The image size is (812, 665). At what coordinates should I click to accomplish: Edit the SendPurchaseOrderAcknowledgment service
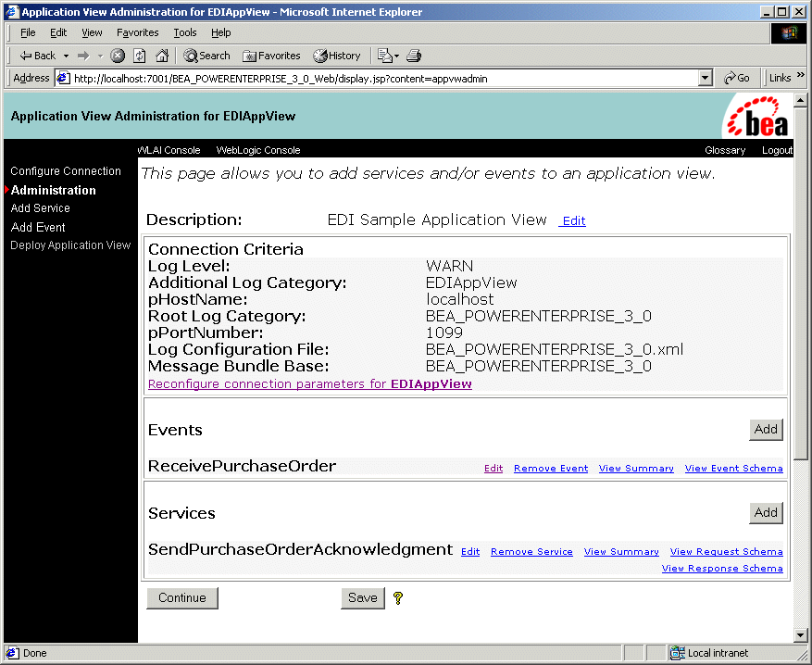click(470, 552)
